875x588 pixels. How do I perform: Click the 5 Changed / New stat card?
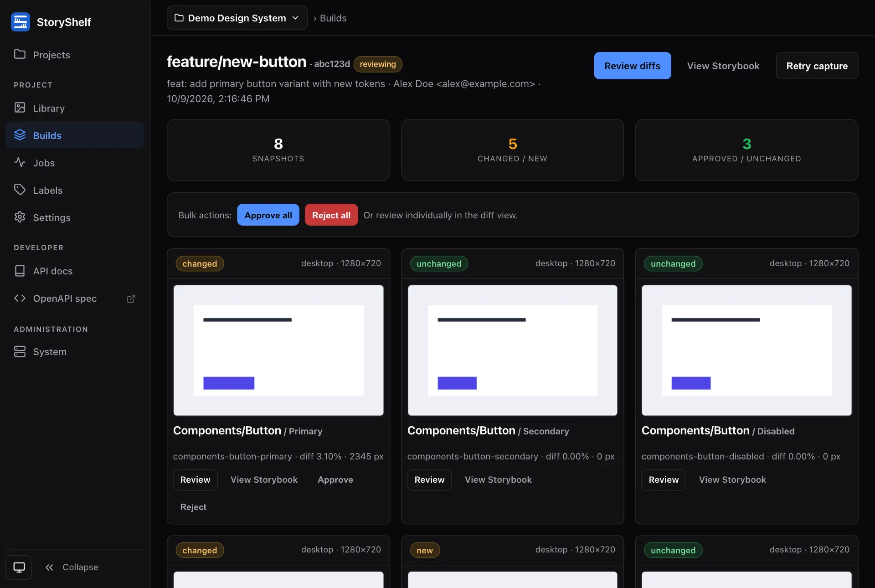coord(512,150)
